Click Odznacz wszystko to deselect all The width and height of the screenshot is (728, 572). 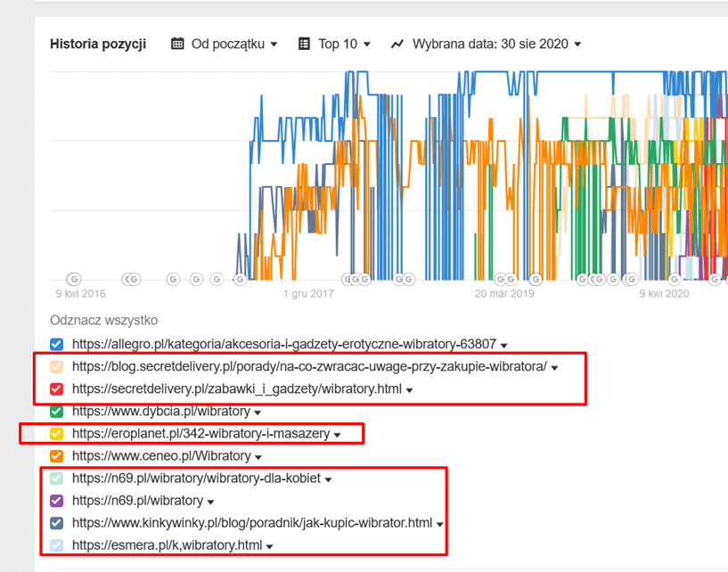(103, 321)
